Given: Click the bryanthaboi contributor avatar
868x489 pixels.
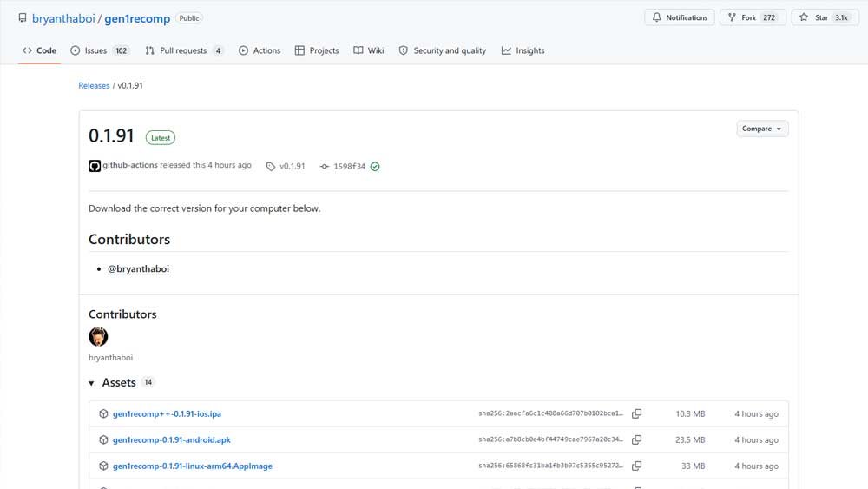Looking at the screenshot, I should pos(98,337).
